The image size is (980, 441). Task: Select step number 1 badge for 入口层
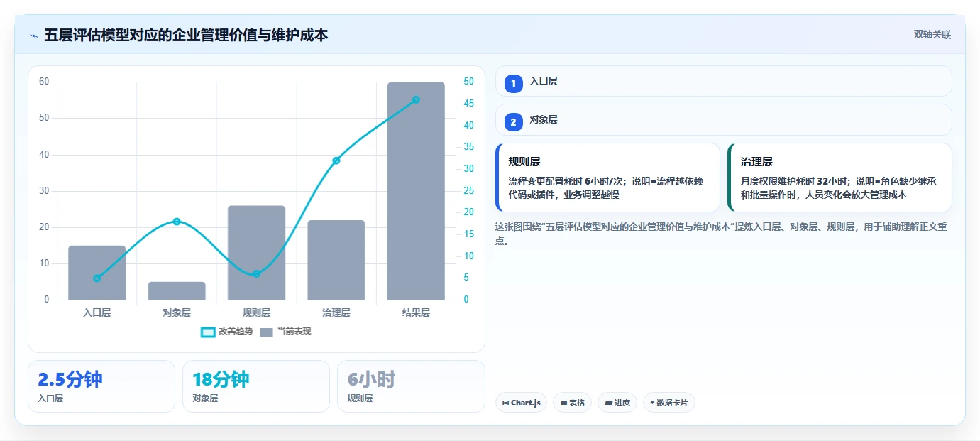pyautogui.click(x=514, y=83)
